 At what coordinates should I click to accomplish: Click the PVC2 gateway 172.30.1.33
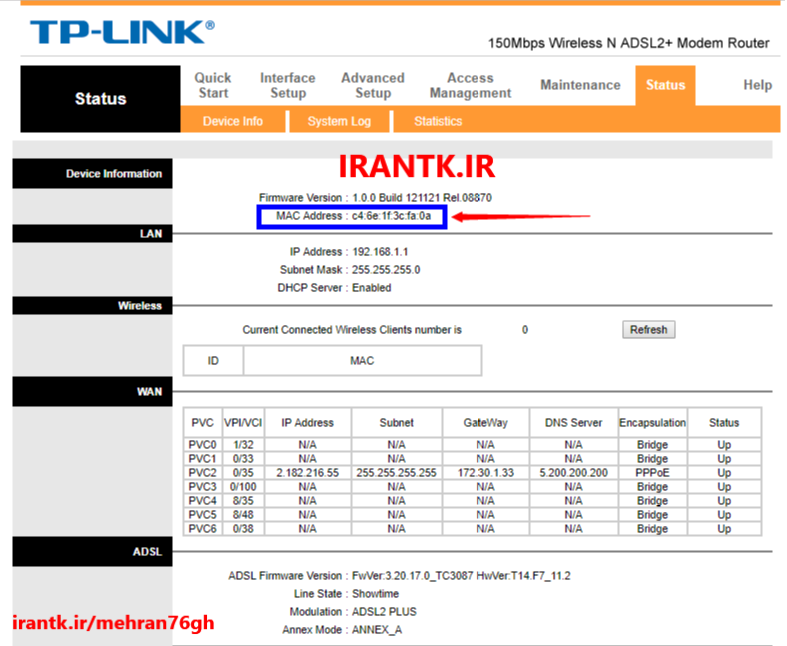pos(485,473)
